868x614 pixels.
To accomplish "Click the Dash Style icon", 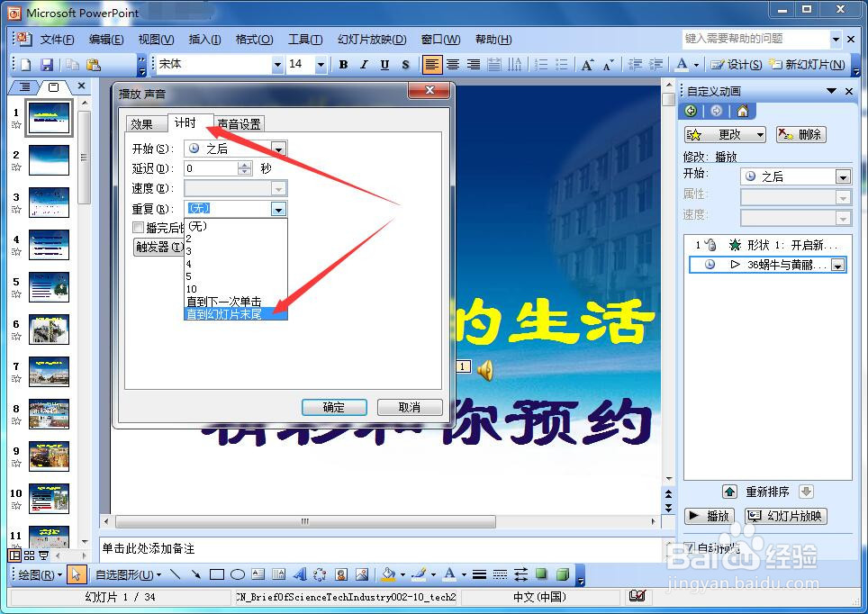I will click(x=500, y=574).
